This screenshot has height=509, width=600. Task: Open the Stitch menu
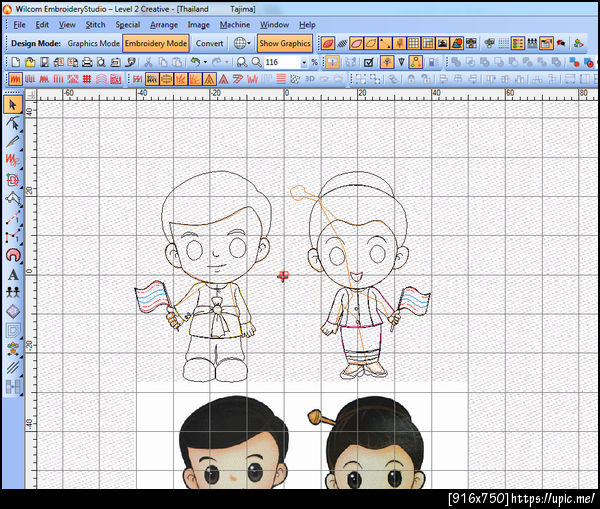pos(95,25)
